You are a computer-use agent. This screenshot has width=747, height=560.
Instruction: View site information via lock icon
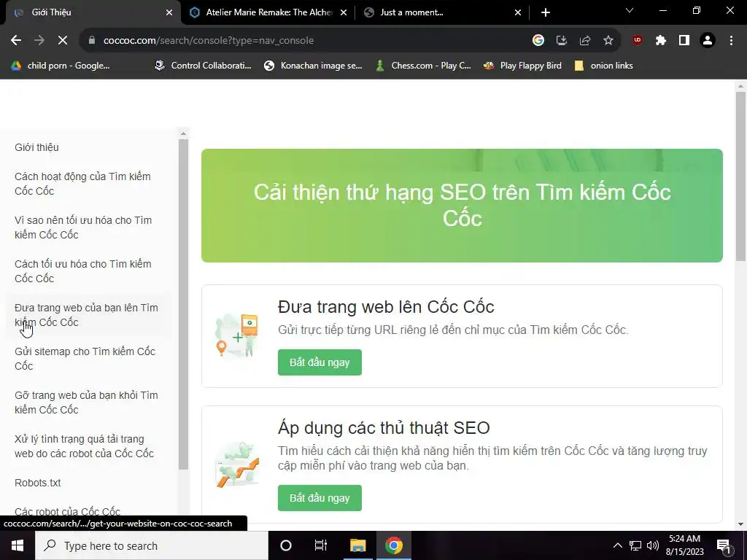(92, 41)
